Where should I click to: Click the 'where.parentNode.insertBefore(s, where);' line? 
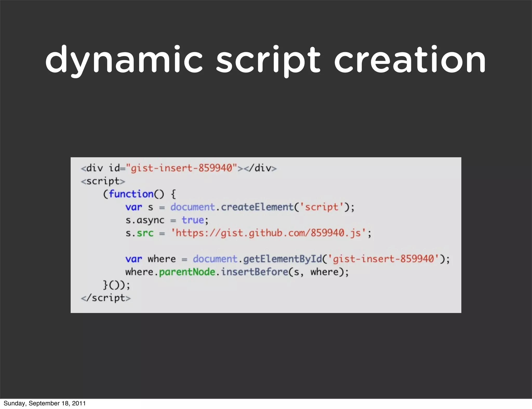237,272
